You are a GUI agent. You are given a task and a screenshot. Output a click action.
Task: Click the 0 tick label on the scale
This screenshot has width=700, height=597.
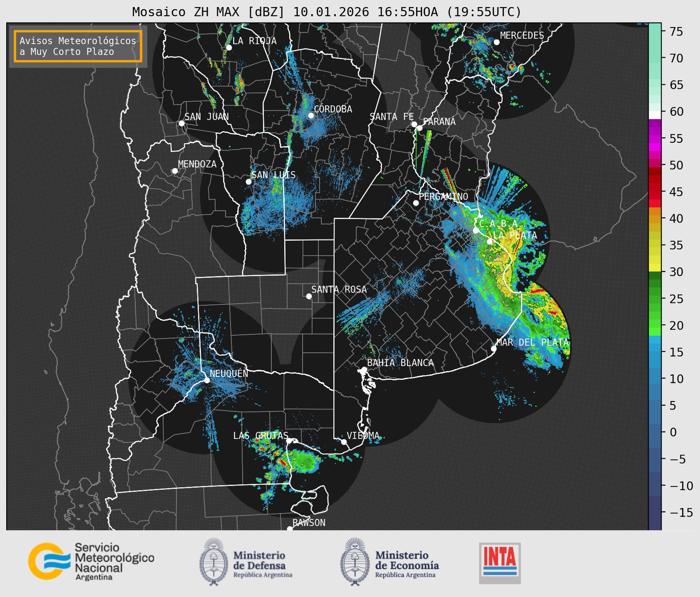click(x=673, y=432)
